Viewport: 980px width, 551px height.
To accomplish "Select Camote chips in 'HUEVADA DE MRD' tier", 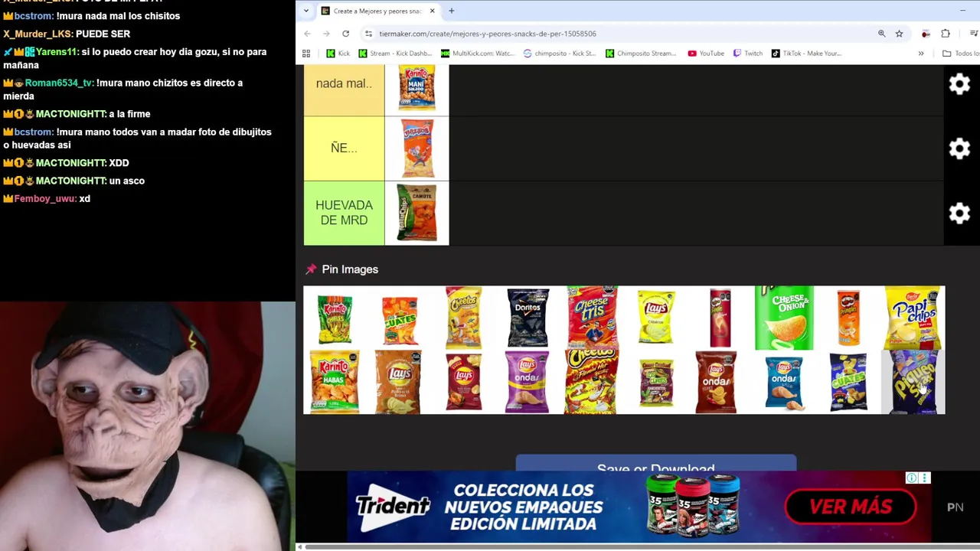I will point(417,213).
